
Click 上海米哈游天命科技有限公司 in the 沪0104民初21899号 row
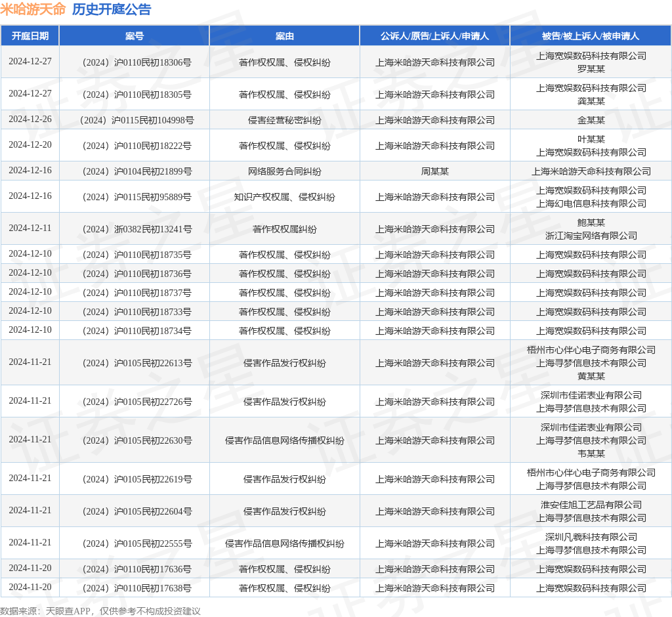pyautogui.click(x=591, y=171)
